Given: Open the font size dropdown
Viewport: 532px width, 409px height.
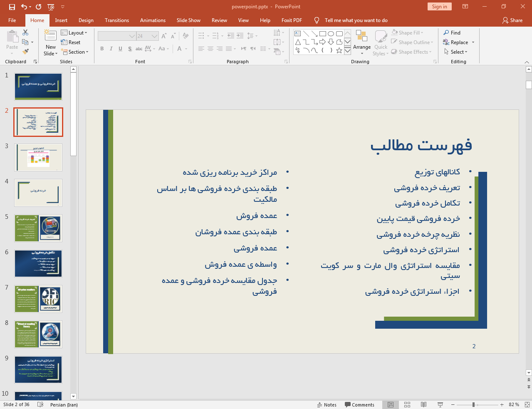Looking at the screenshot, I should click(x=155, y=36).
